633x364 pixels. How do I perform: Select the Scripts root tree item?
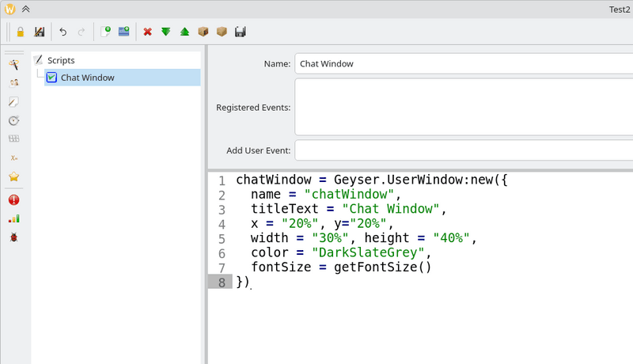(61, 60)
